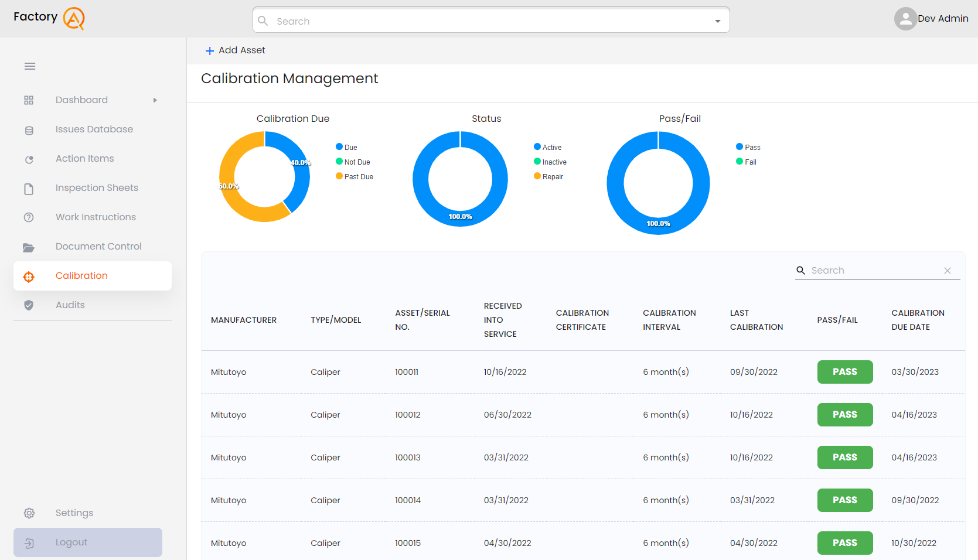Toggle the Pass legend swatch
978x560 pixels.
[x=740, y=146]
